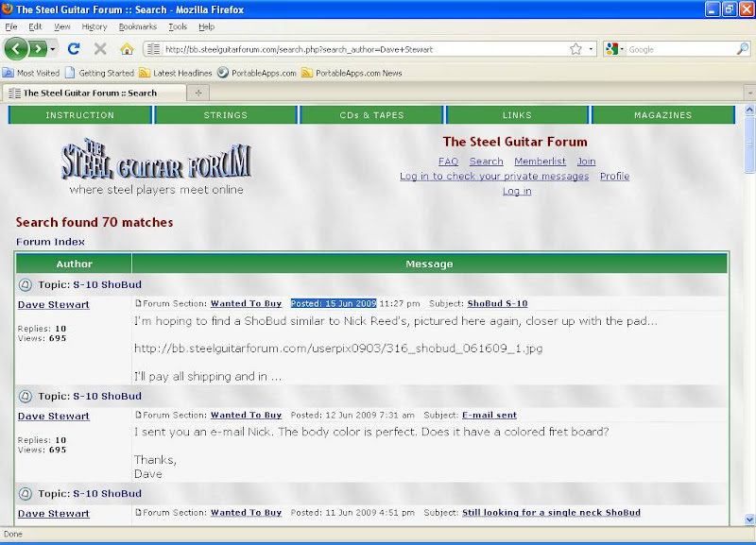Image resolution: width=756 pixels, height=545 pixels.
Task: Open Still looking for a single neck ShoBud link
Action: coord(551,513)
